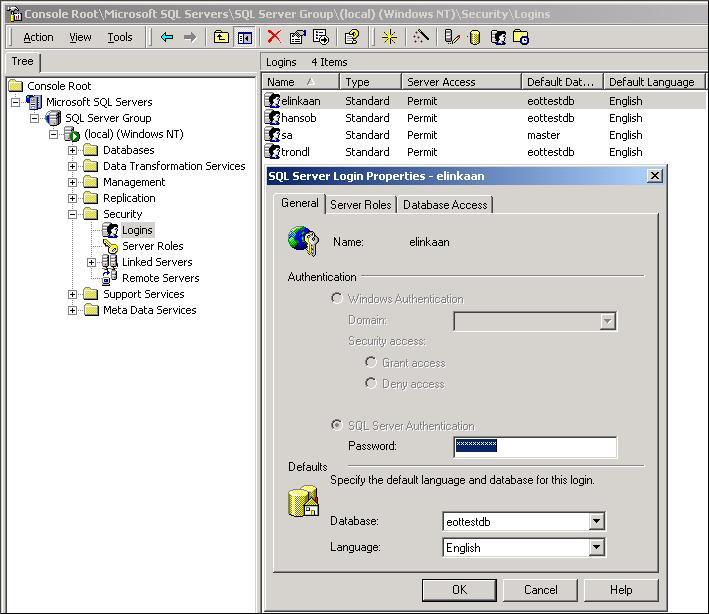Click the Forward arrow toolbar icon
Viewport: 709px width, 614px height.
point(190,37)
